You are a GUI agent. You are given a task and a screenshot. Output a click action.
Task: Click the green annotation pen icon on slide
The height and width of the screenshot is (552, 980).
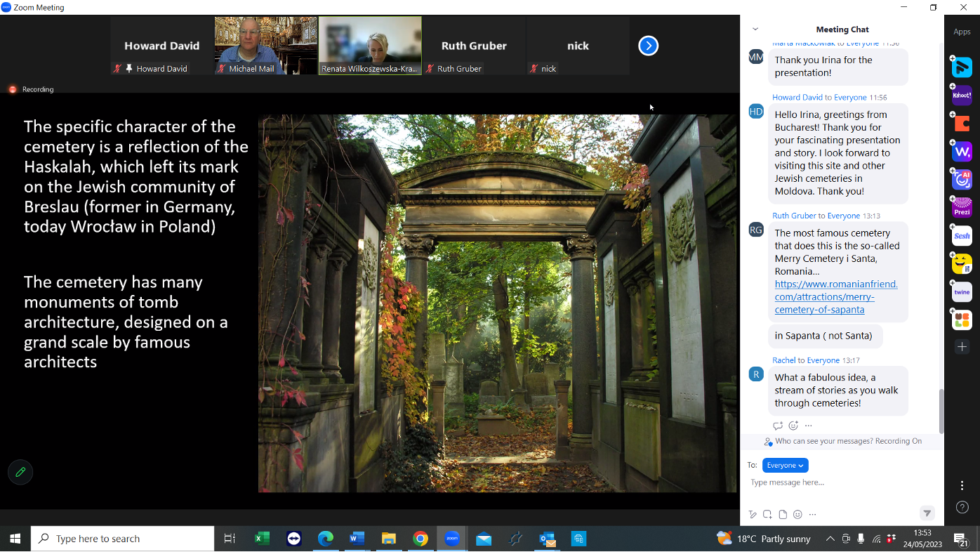point(20,472)
